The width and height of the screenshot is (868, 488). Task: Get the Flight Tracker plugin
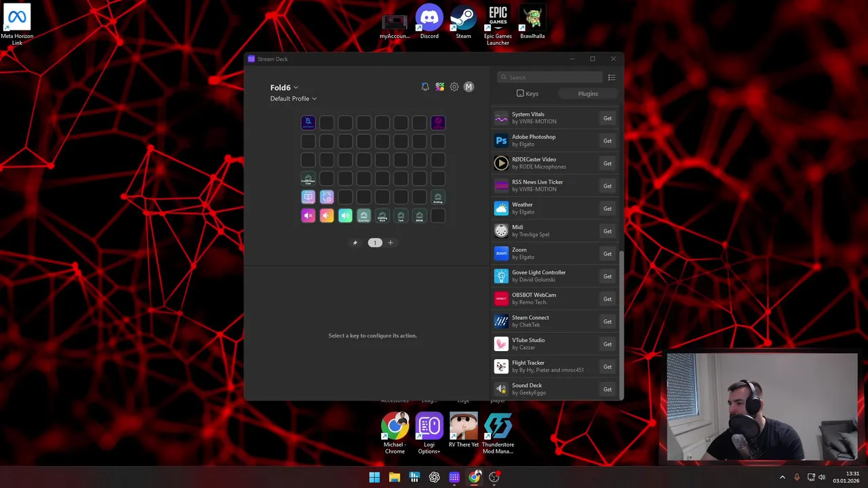[x=608, y=367]
